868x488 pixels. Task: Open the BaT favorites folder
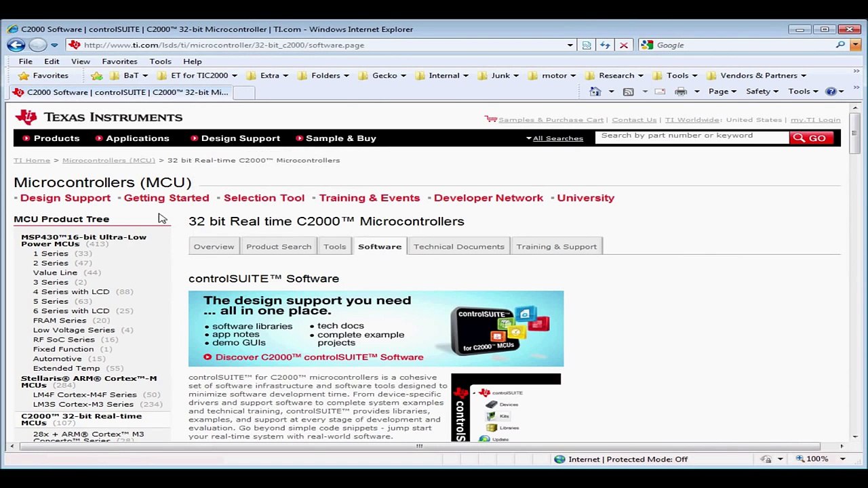pos(127,76)
